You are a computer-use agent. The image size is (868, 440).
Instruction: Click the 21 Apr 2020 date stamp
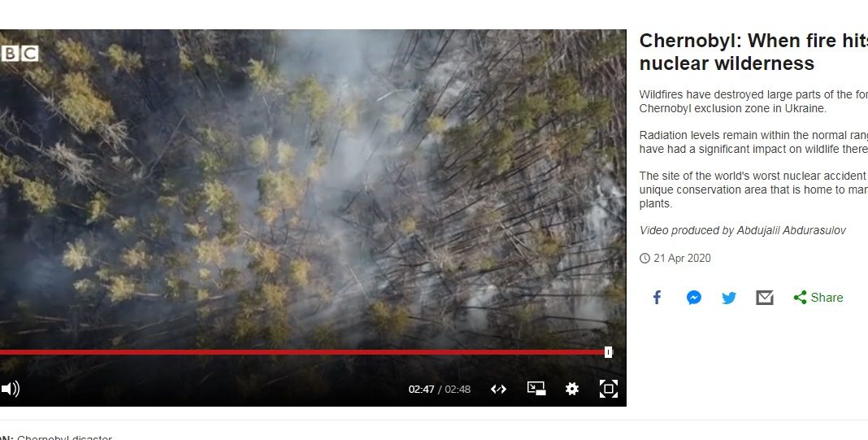pos(682,259)
